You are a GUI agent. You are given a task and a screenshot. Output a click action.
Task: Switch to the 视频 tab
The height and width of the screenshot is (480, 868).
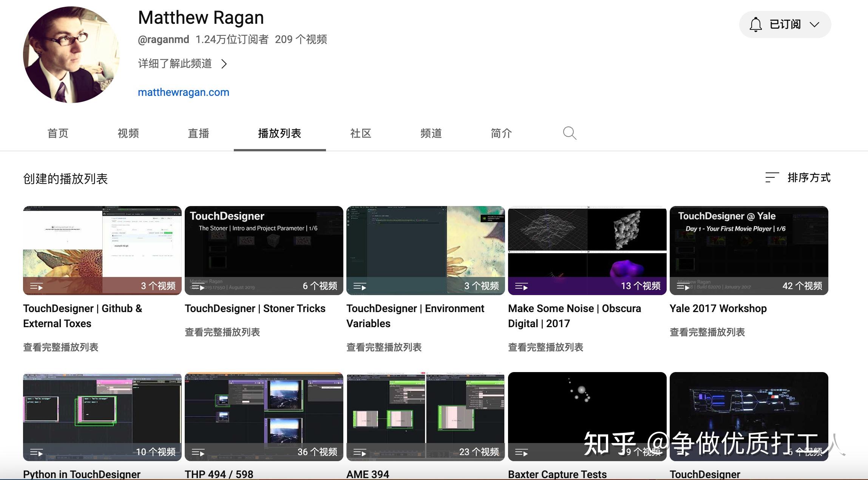tap(128, 133)
